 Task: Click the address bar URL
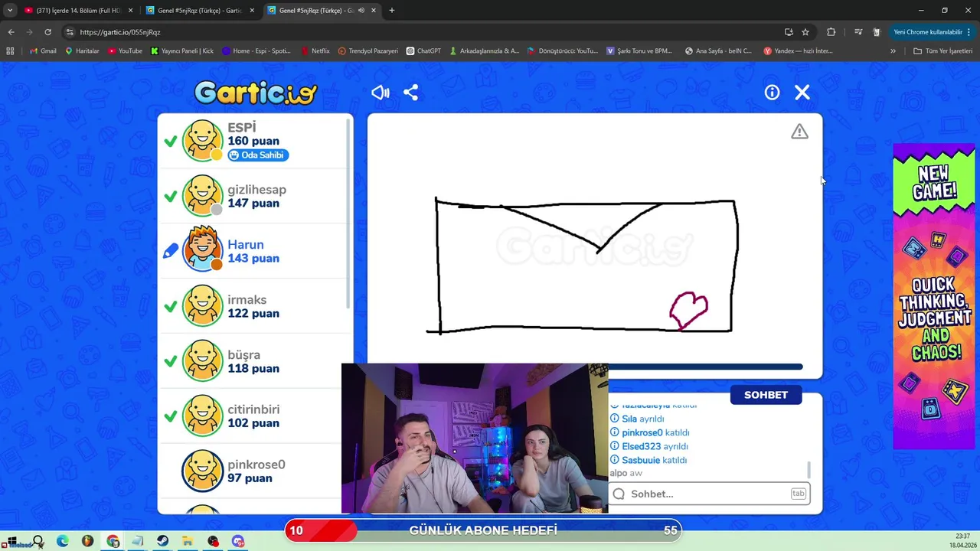[x=120, y=32]
